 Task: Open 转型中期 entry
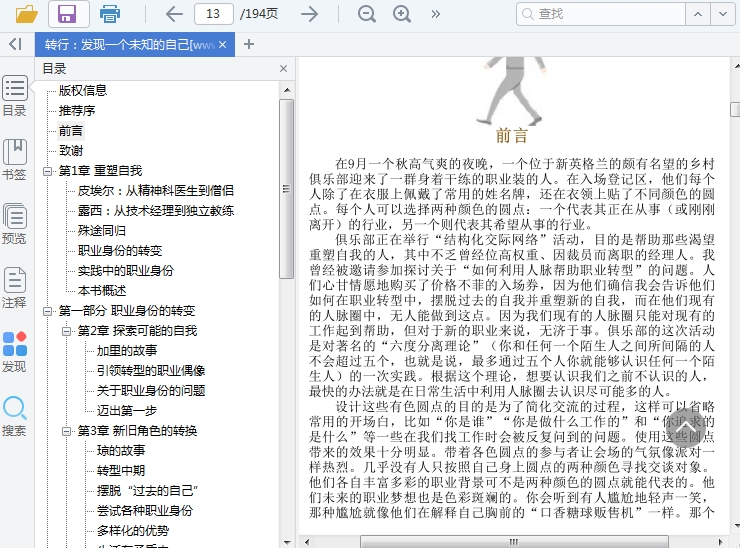(x=121, y=471)
